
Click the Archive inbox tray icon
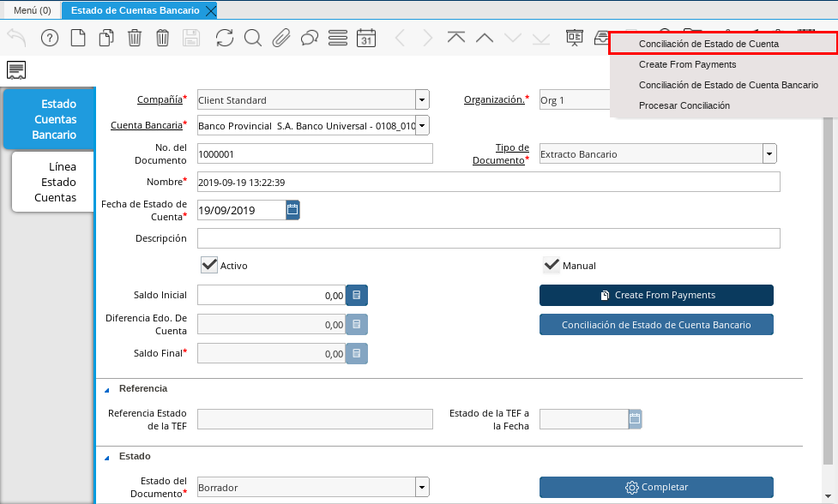click(601, 38)
